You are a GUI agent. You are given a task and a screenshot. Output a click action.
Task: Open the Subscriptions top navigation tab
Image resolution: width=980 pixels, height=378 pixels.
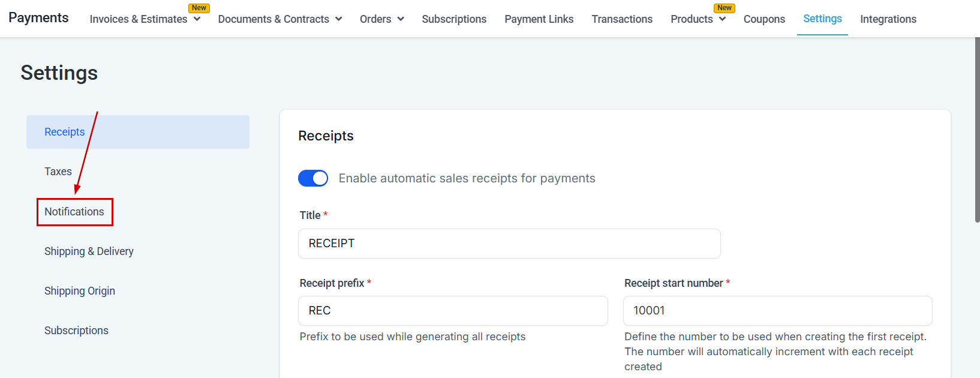(454, 19)
